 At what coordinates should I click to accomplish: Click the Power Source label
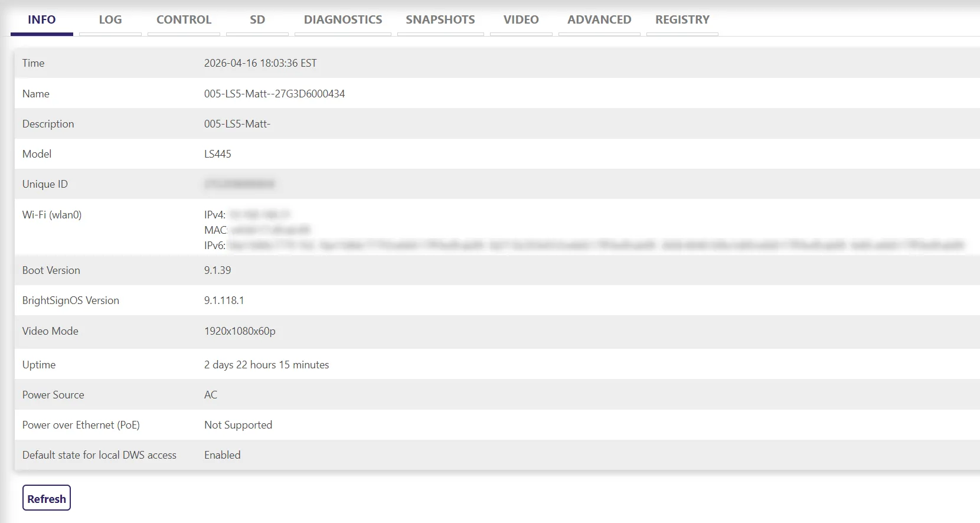(x=53, y=395)
